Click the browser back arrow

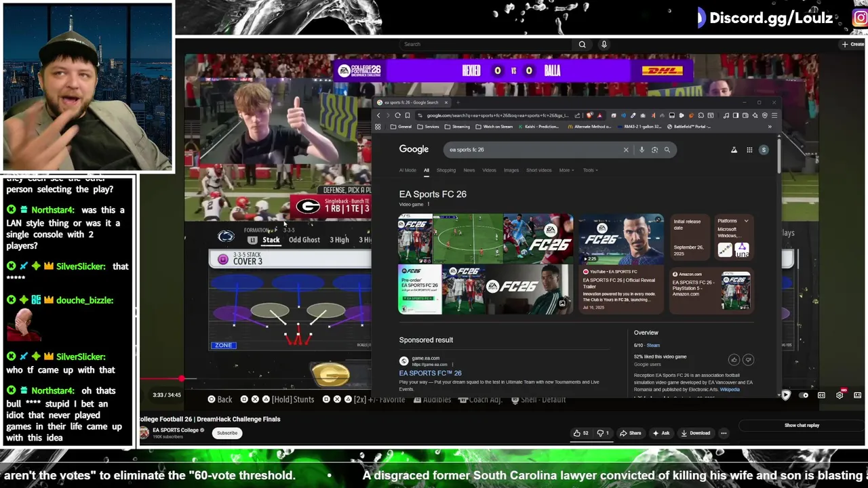[x=378, y=115]
